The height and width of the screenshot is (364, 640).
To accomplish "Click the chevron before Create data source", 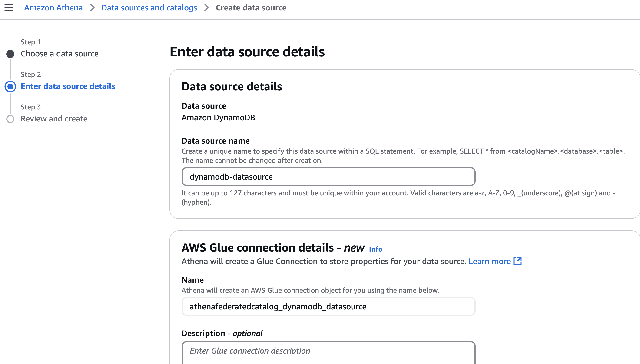I will click(206, 8).
